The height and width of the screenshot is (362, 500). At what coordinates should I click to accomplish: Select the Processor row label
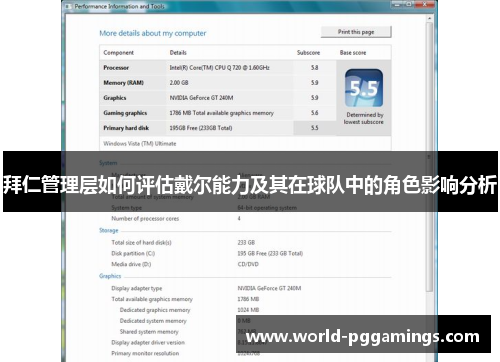116,68
